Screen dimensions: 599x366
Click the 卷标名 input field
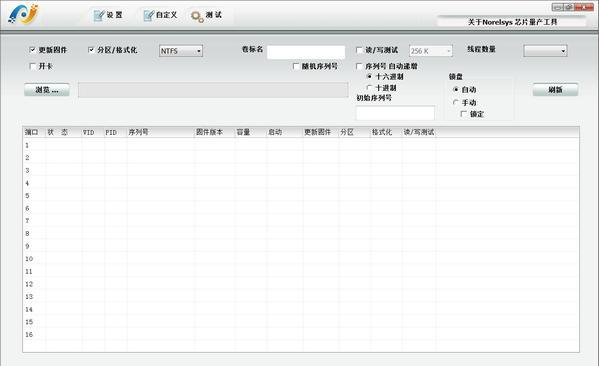tap(306, 52)
